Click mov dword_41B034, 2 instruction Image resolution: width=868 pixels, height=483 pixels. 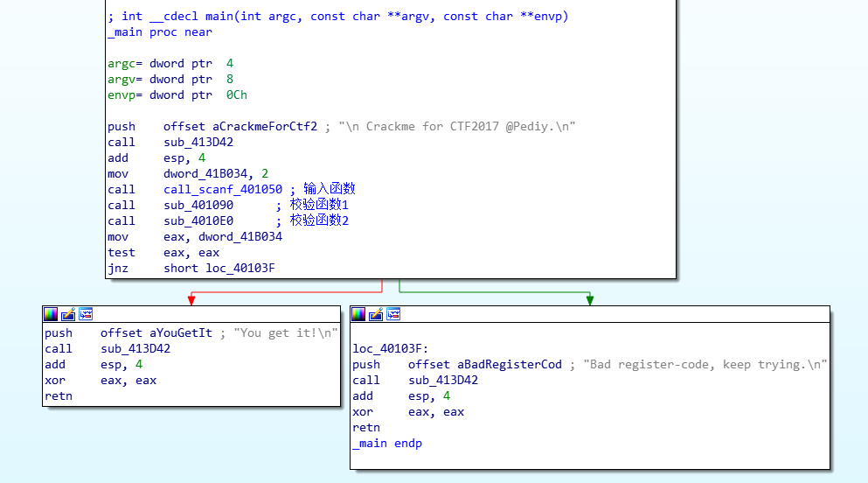point(188,173)
